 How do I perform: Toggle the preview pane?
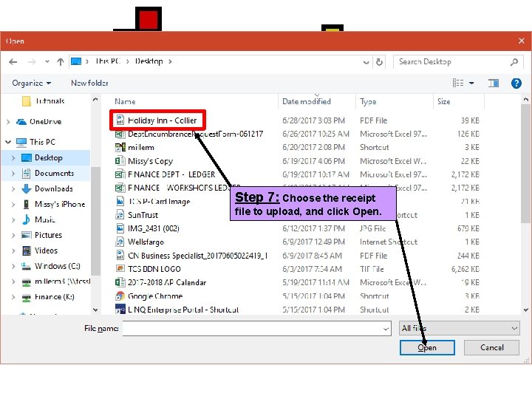tap(494, 83)
